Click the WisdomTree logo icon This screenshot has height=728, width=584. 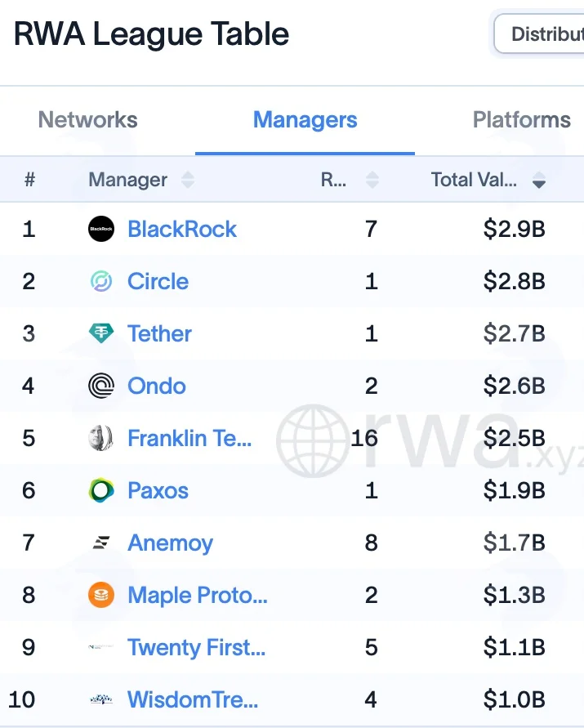pos(101,699)
